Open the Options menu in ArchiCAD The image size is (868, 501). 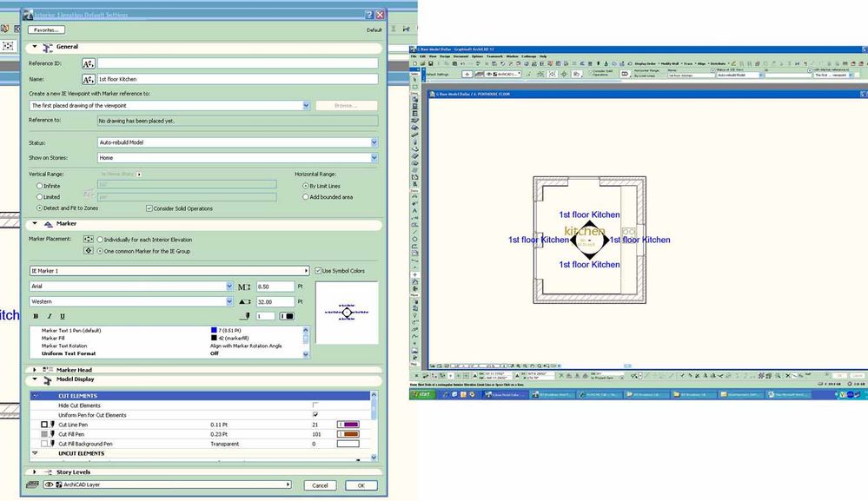(x=477, y=56)
